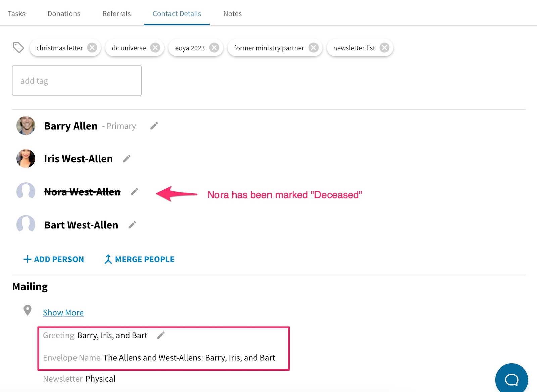This screenshot has height=392, width=537.
Task: Open the chat support bubble
Action: pyautogui.click(x=511, y=379)
